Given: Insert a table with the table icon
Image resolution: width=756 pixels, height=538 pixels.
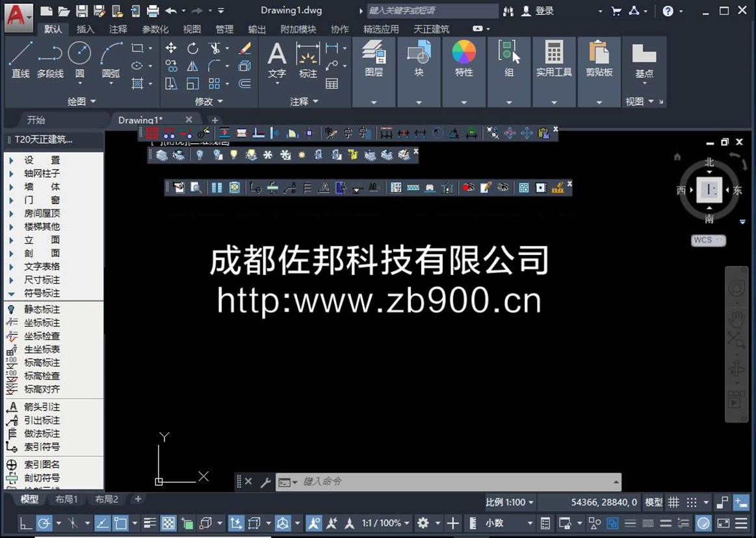Looking at the screenshot, I should coord(332,83).
